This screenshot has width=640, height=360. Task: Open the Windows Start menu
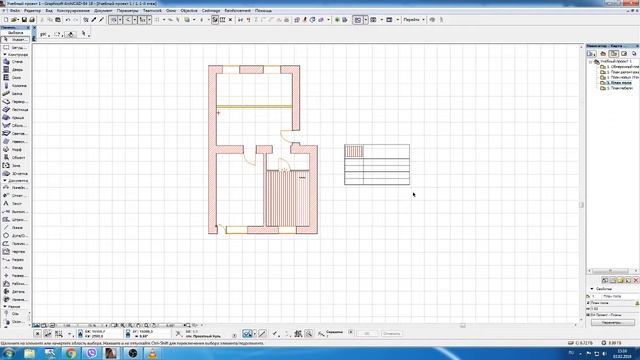[x=9, y=353]
